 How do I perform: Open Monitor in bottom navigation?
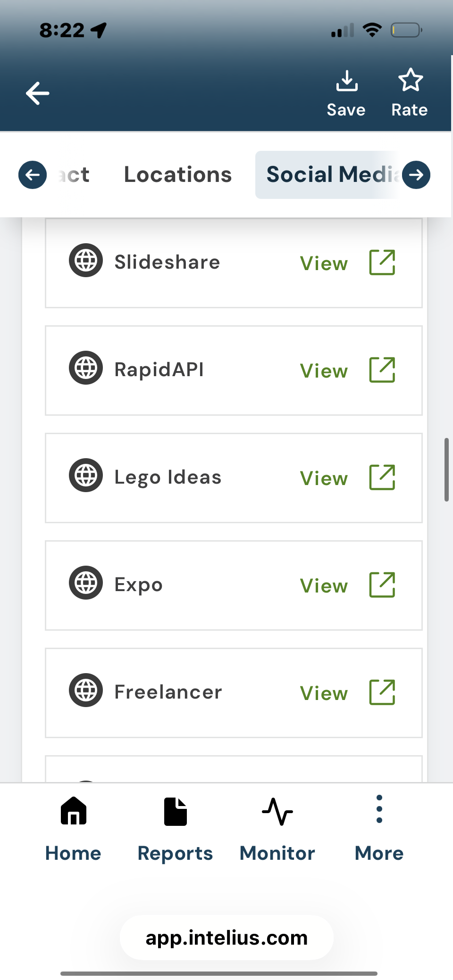(277, 830)
